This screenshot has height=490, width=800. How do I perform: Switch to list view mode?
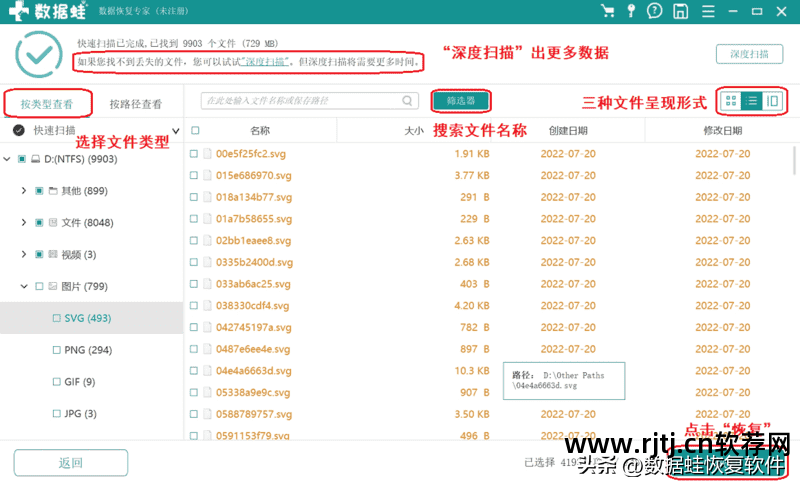click(752, 101)
